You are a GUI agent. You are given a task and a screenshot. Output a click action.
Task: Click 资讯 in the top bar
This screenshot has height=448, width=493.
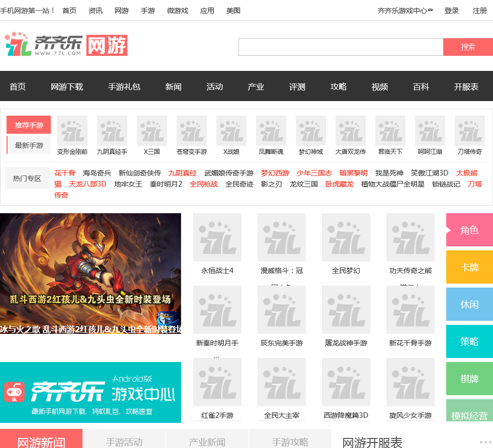pyautogui.click(x=96, y=11)
